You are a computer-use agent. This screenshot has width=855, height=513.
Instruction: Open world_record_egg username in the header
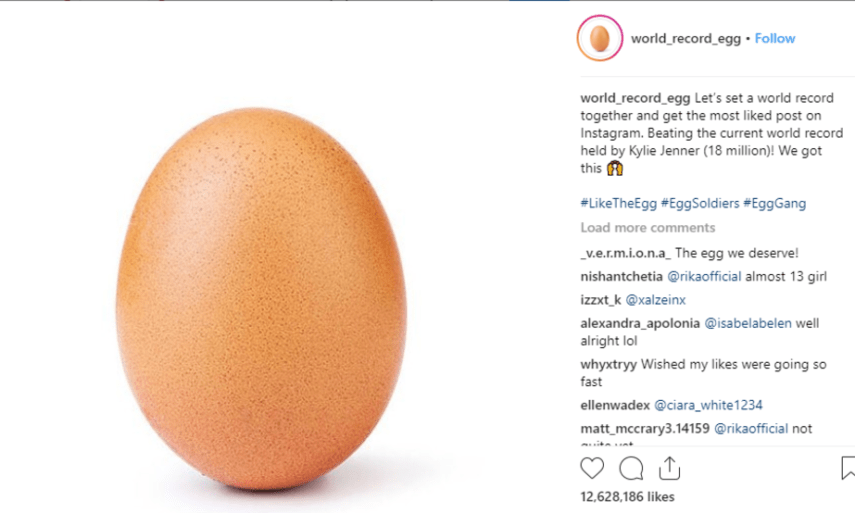point(686,38)
